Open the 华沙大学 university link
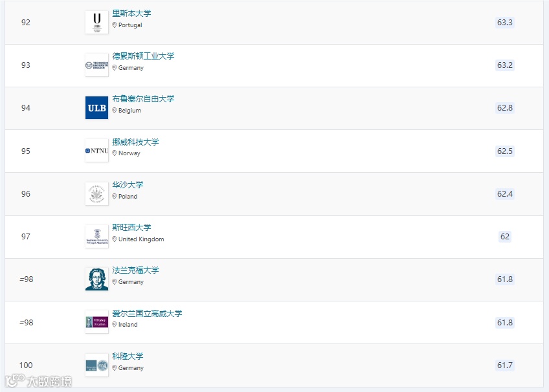 click(x=128, y=184)
